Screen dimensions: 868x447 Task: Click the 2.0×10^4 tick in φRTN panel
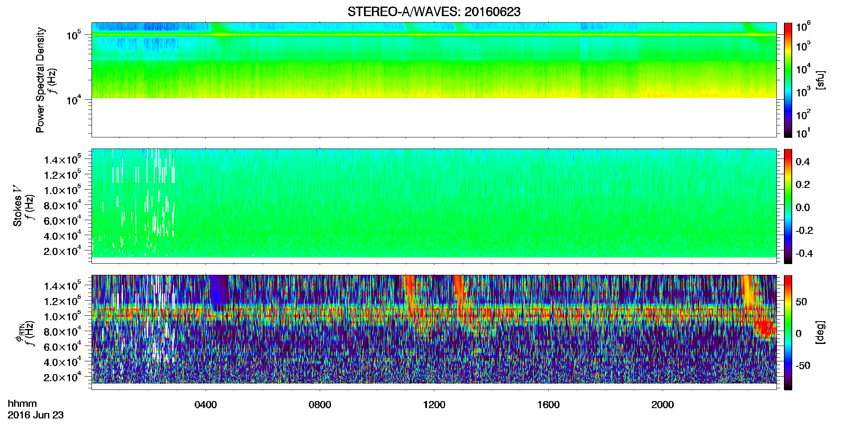click(63, 377)
